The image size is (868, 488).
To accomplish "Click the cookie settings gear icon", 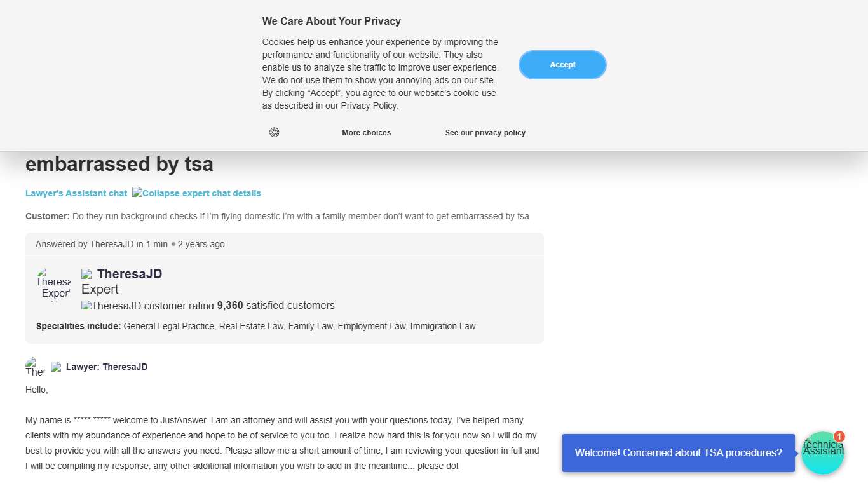I will pyautogui.click(x=275, y=132).
